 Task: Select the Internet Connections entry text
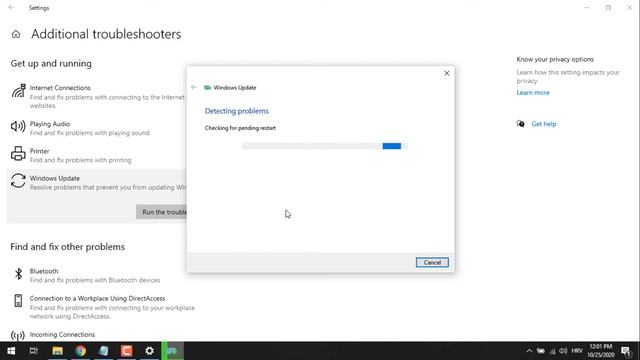coord(60,88)
